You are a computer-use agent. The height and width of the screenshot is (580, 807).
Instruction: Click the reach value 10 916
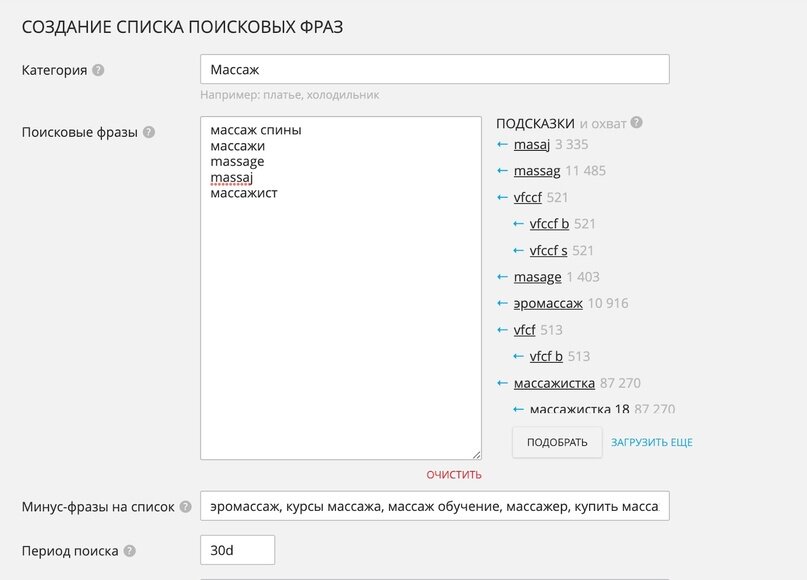pyautogui.click(x=608, y=304)
